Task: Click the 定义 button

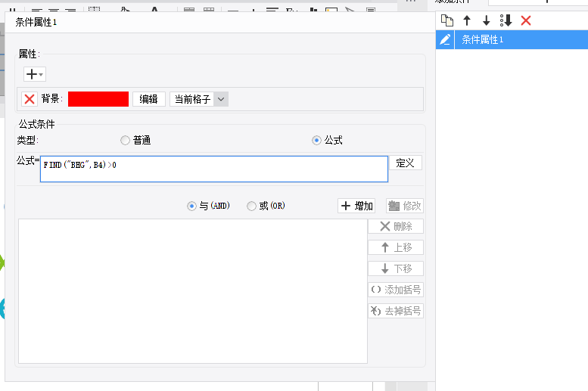Action: 406,163
